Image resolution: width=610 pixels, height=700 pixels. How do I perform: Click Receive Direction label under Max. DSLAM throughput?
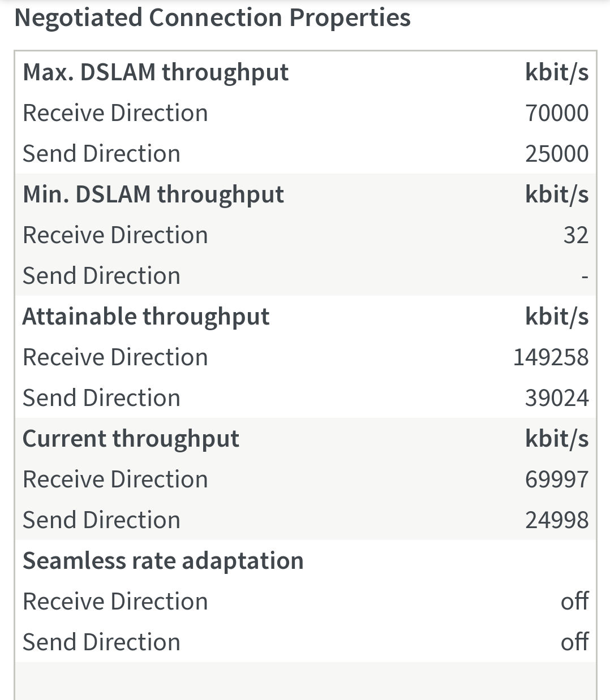(x=115, y=113)
